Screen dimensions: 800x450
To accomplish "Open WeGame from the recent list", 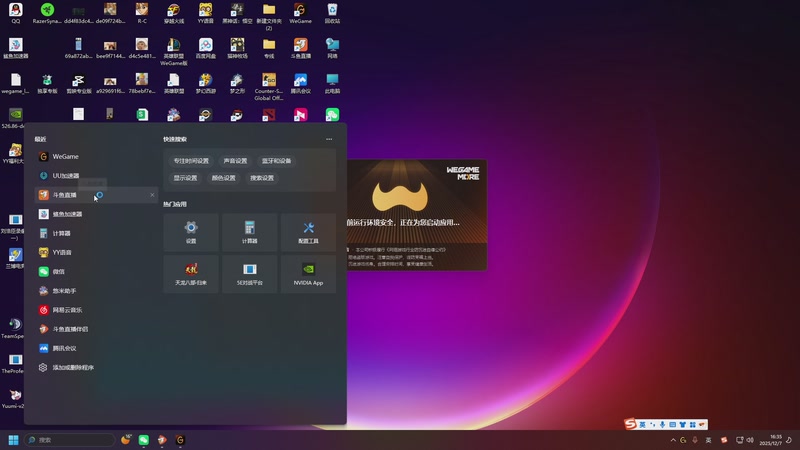I will pyautogui.click(x=96, y=157).
